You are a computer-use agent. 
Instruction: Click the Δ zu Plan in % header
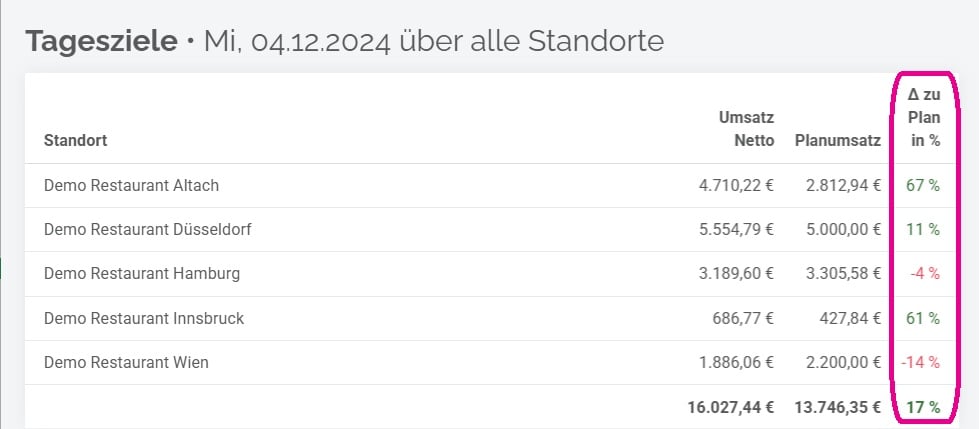pyautogui.click(x=925, y=118)
